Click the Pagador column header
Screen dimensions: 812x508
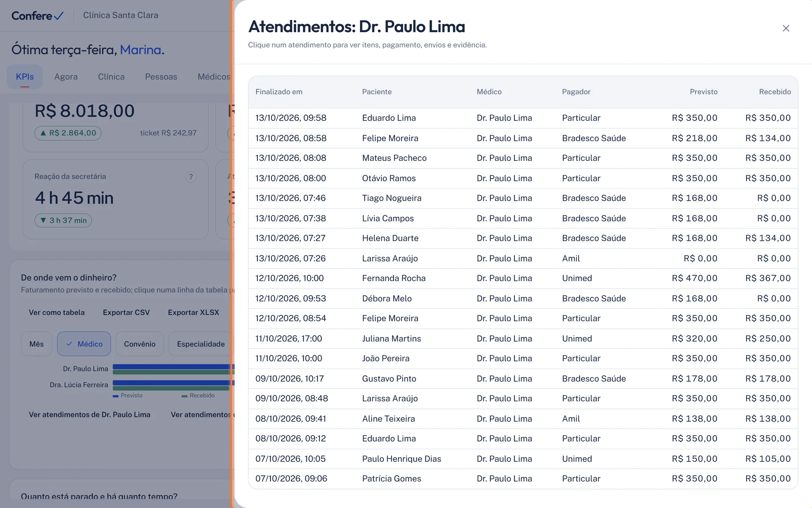(576, 92)
